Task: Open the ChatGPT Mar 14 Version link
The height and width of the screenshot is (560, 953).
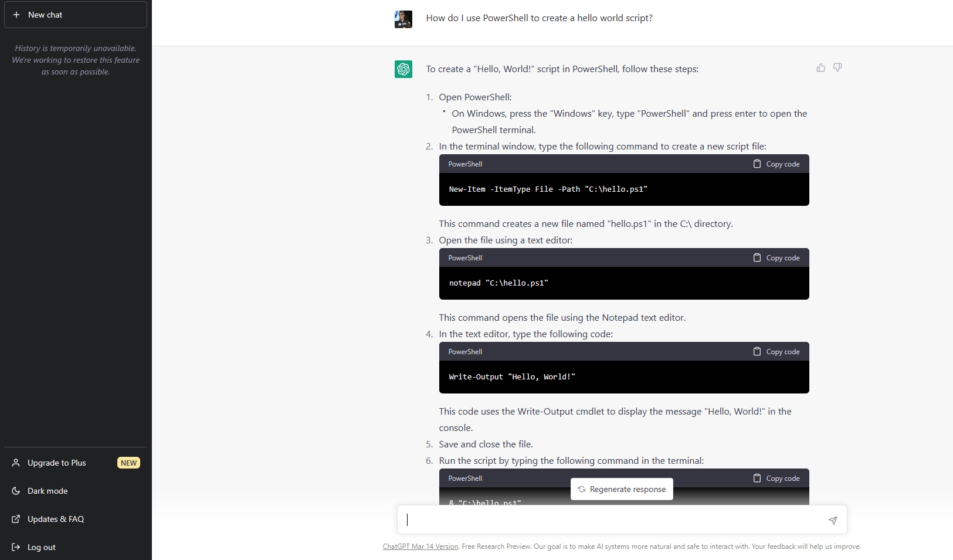Action: tap(420, 546)
